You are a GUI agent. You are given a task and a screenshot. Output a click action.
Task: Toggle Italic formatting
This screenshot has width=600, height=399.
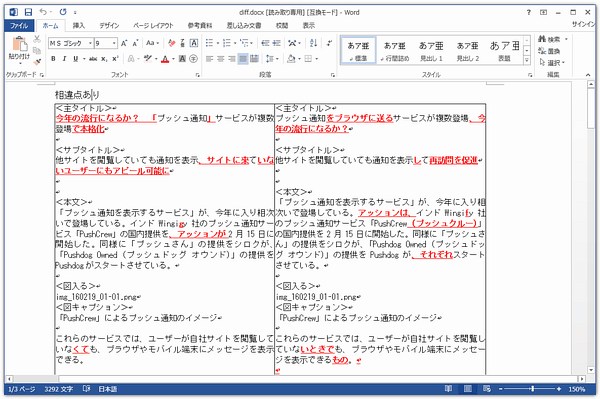[x=64, y=59]
